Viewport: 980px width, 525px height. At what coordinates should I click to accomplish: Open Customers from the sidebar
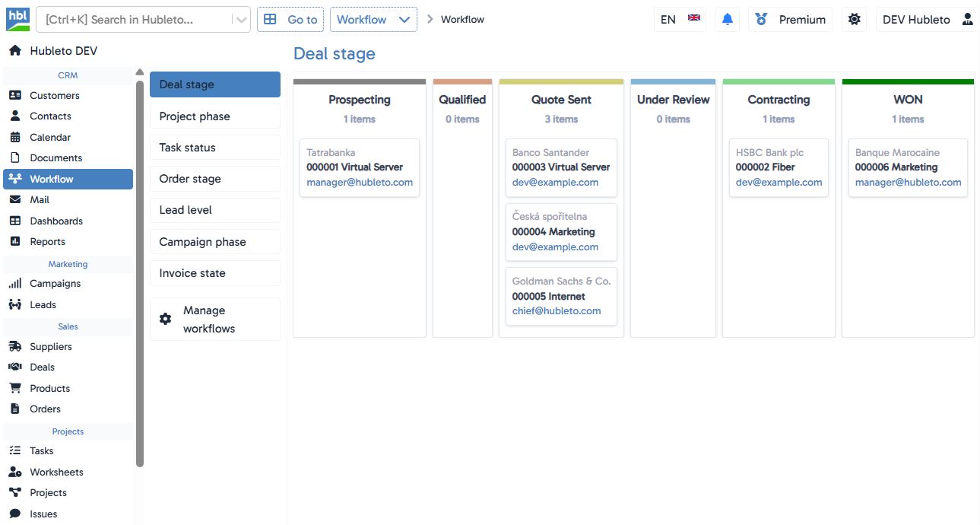(54, 95)
